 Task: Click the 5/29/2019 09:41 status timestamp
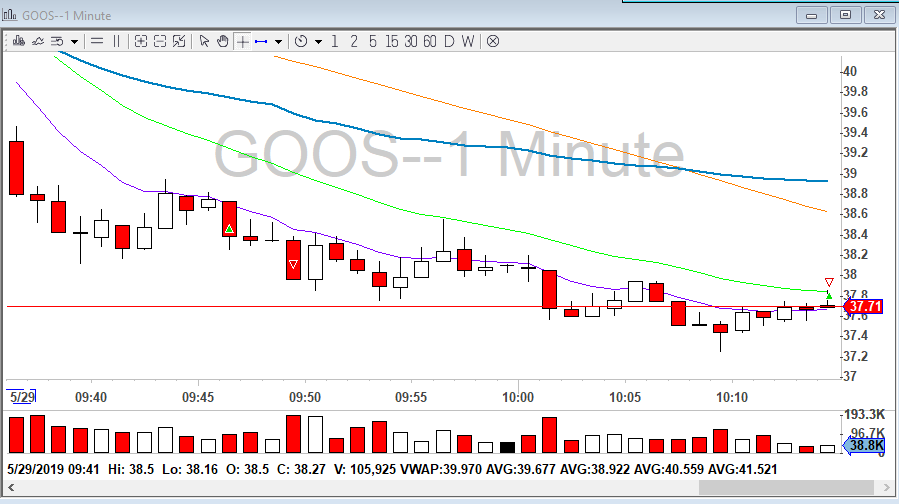point(53,469)
